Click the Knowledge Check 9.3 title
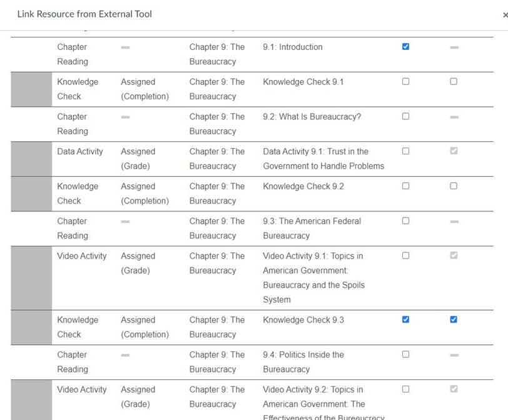Viewport: 508px width, 420px height. coord(303,320)
